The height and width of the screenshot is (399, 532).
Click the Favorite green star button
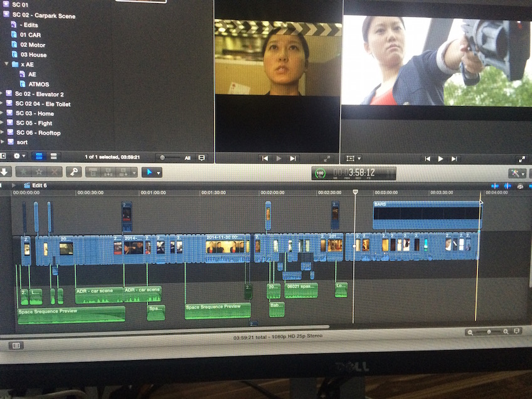pos(24,172)
